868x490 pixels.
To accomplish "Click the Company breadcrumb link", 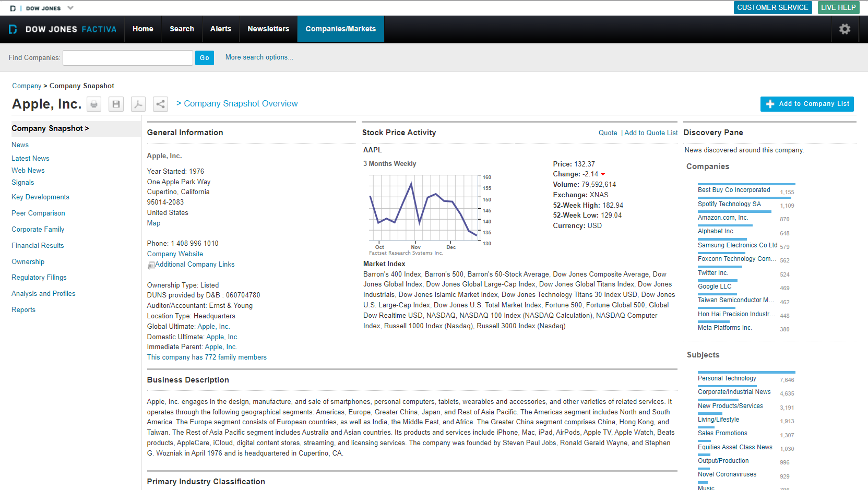I will tap(27, 86).
